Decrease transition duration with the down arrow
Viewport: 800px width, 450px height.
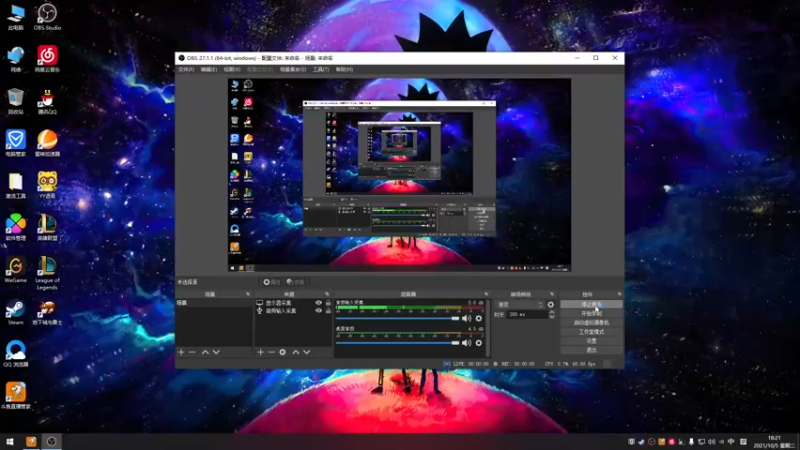click(x=552, y=317)
